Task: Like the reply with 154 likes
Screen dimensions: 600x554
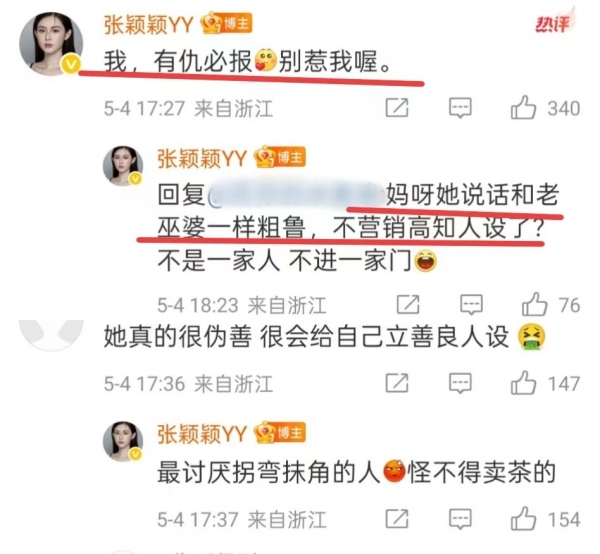Action: pyautogui.click(x=523, y=519)
